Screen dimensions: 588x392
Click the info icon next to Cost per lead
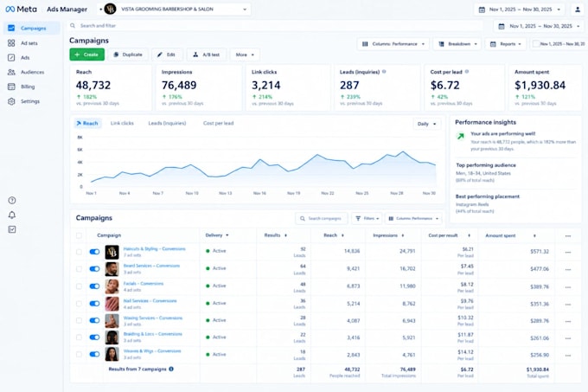point(467,72)
